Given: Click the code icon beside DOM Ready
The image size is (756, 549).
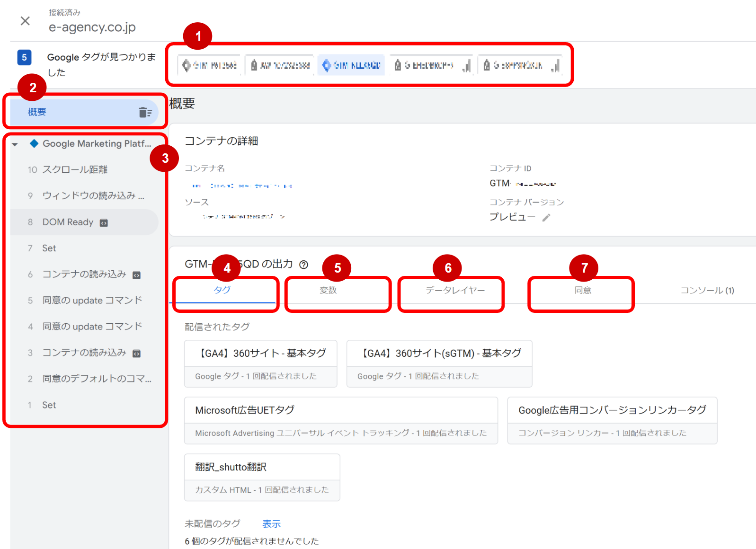Looking at the screenshot, I should click(104, 223).
